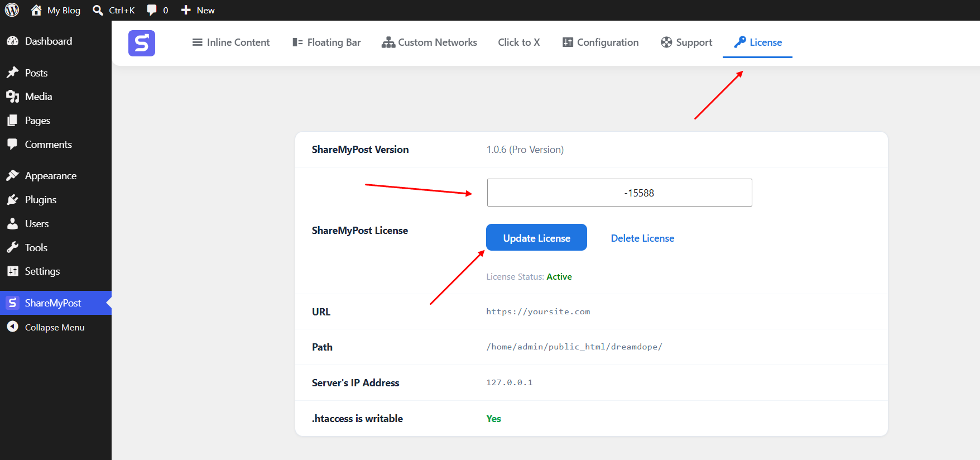Click the Media icon in sidebar
Image resolution: width=980 pixels, height=460 pixels.
[12, 97]
